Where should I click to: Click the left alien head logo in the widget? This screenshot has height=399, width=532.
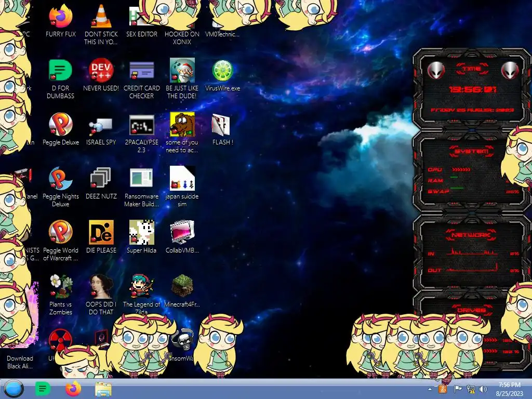(436, 71)
